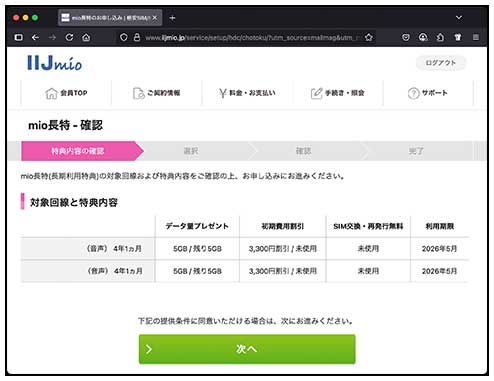This screenshot has height=381, width=494.
Task: Click the green 次へ button
Action: (247, 349)
